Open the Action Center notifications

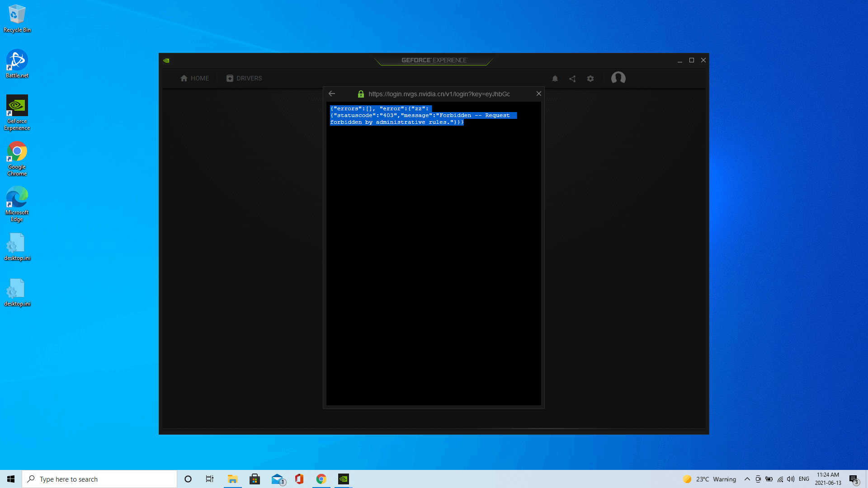854,479
